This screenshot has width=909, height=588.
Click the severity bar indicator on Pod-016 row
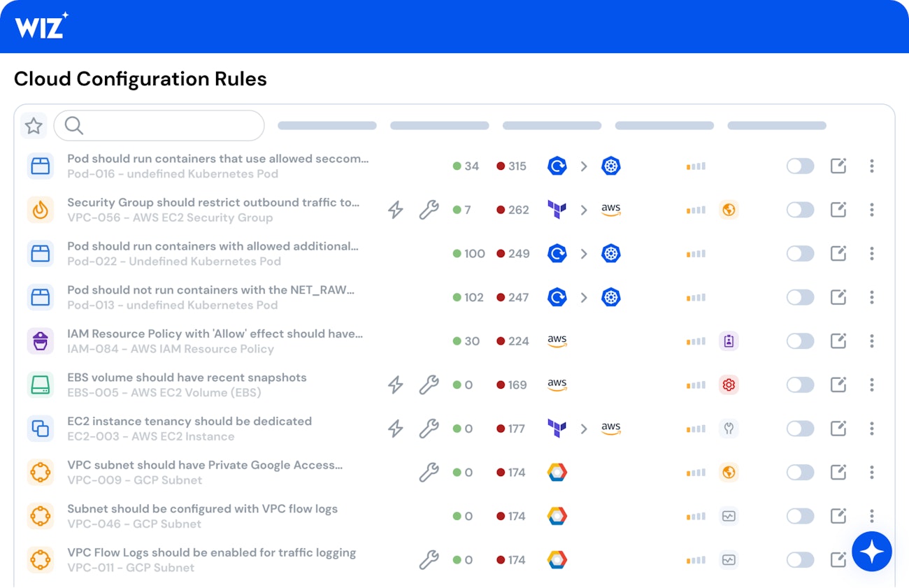(x=696, y=166)
